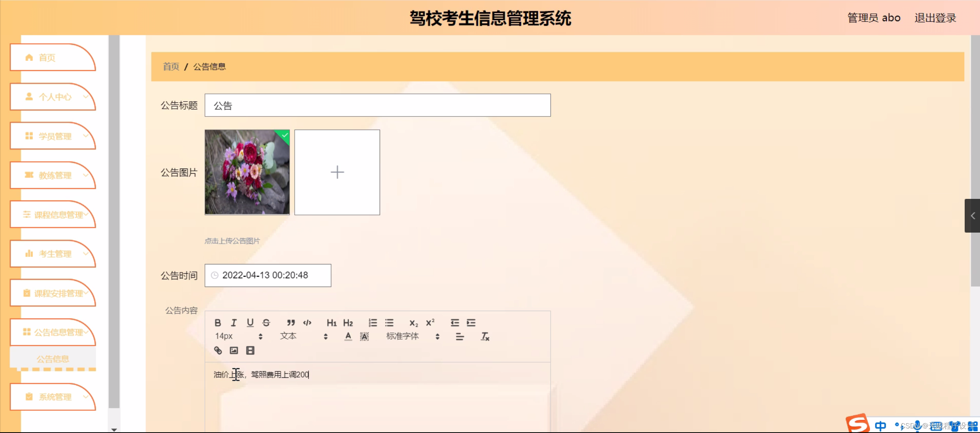The image size is (980, 433).
Task: Click the 公告时间 date field
Action: point(268,275)
